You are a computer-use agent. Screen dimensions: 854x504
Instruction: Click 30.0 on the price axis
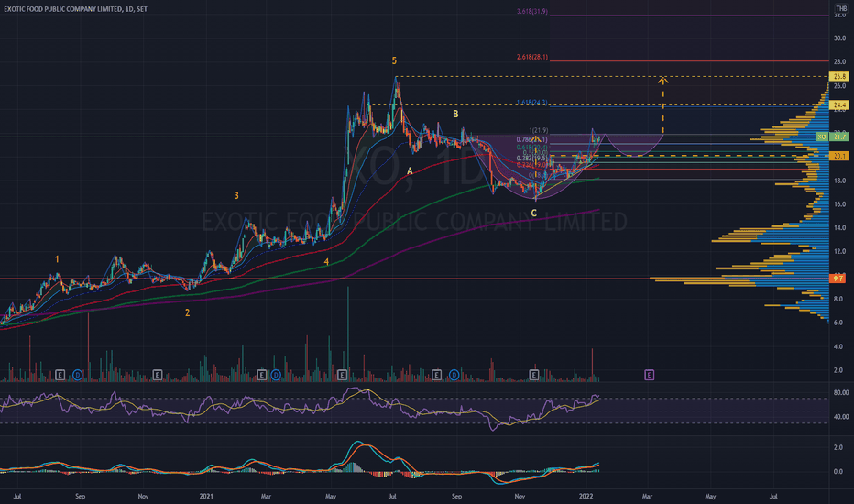point(839,38)
